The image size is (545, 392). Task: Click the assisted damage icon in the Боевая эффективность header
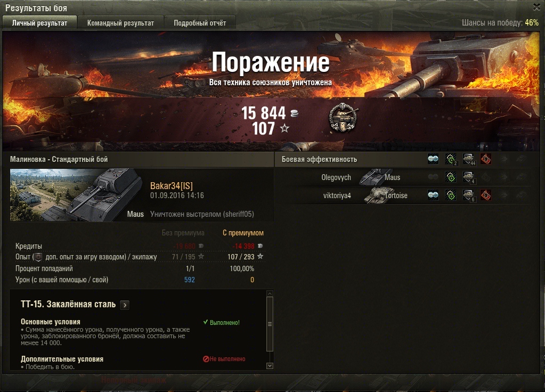451,159
